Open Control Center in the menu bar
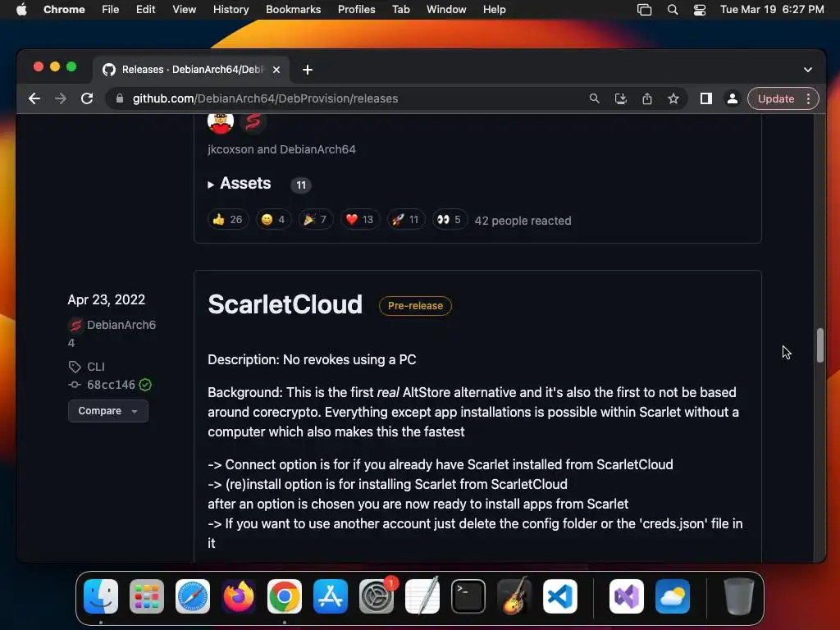The width and height of the screenshot is (840, 630). (x=699, y=10)
